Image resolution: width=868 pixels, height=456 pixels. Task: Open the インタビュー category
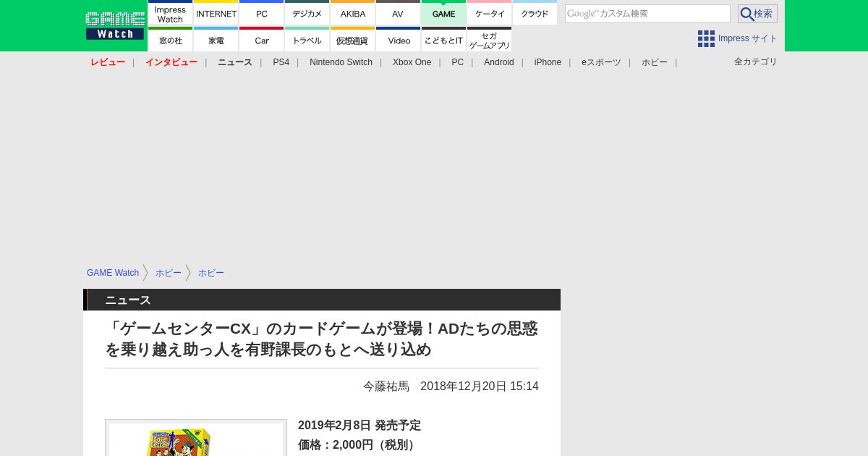coord(171,62)
